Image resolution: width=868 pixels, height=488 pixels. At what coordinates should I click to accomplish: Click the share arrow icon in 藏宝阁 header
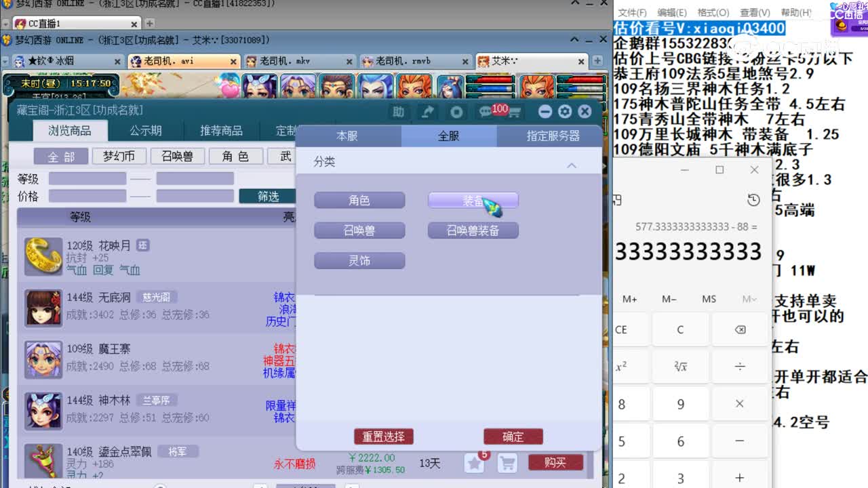pos(428,112)
